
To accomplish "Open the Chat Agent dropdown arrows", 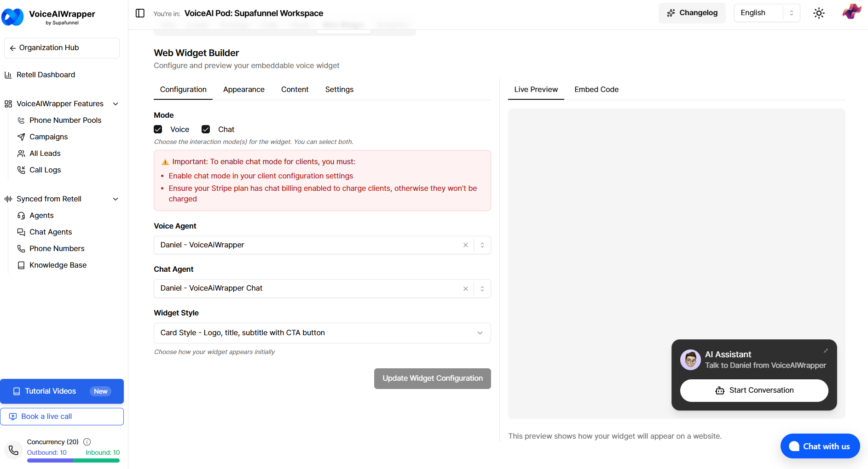I will [x=482, y=289].
